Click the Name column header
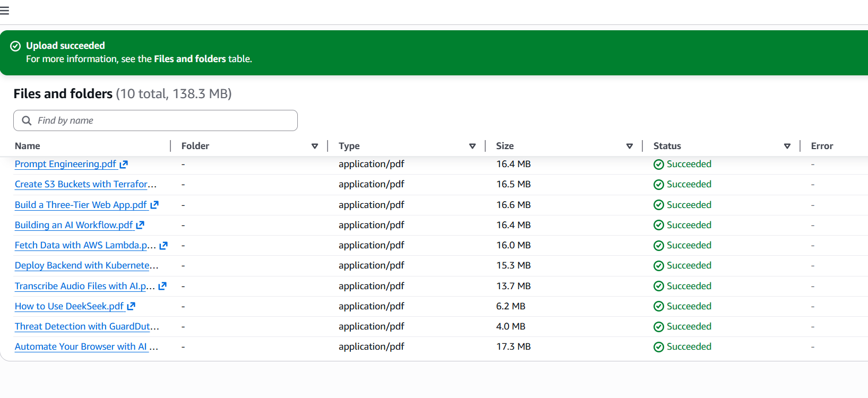 (28, 146)
